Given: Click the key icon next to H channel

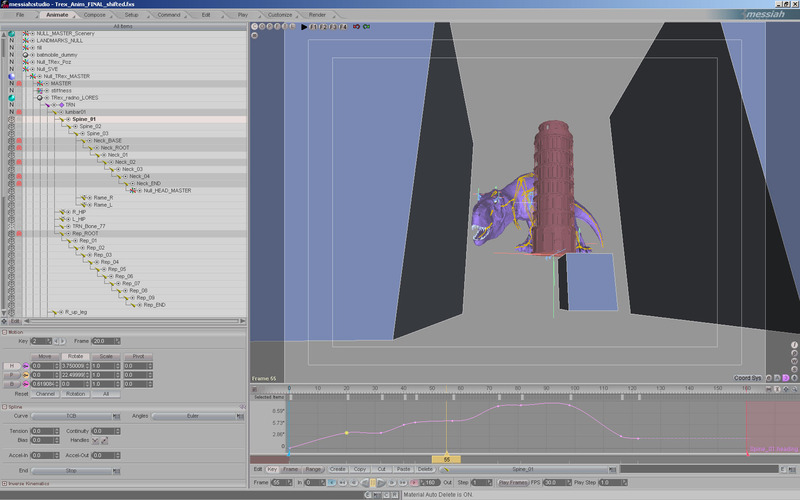Looking at the screenshot, I should (x=26, y=366).
